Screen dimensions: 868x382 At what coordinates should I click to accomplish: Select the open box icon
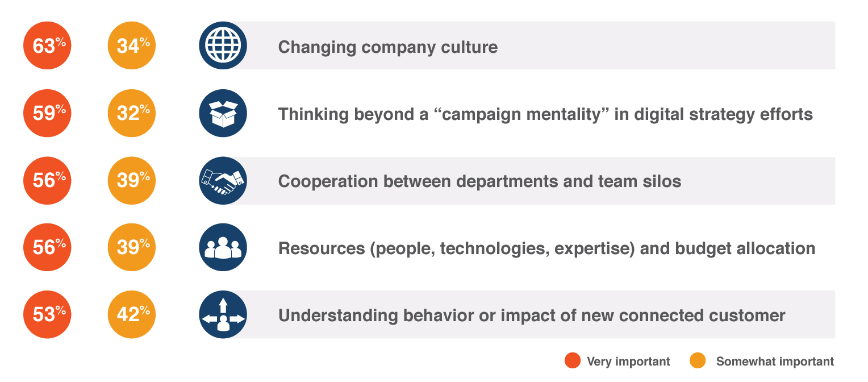click(x=223, y=113)
